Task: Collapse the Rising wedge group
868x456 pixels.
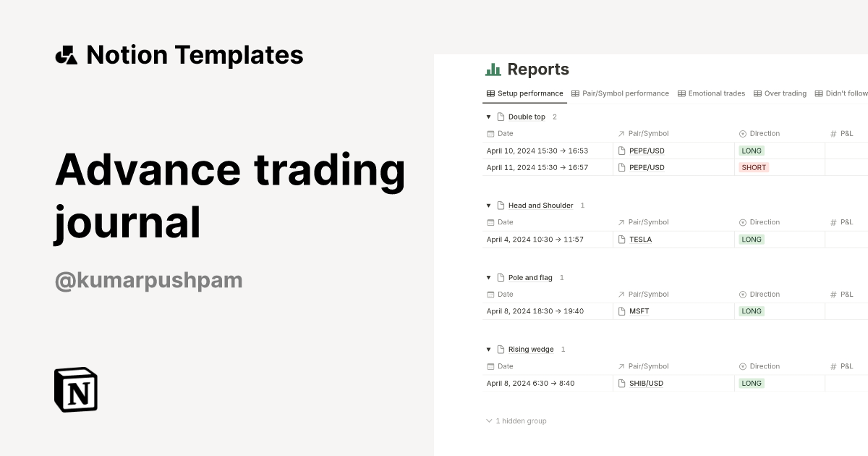Action: coord(489,349)
